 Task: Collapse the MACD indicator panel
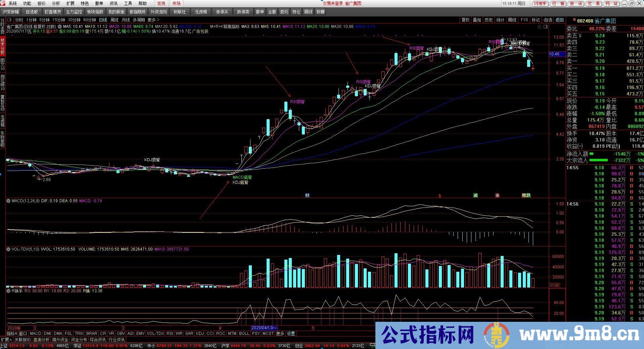pyautogui.click(x=8, y=201)
